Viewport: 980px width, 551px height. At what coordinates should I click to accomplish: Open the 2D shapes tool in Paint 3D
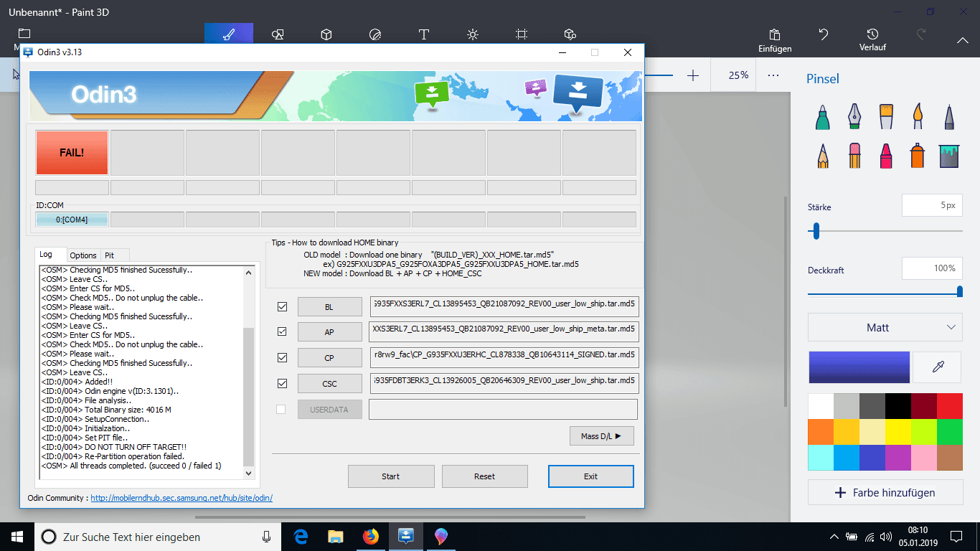coord(278,34)
